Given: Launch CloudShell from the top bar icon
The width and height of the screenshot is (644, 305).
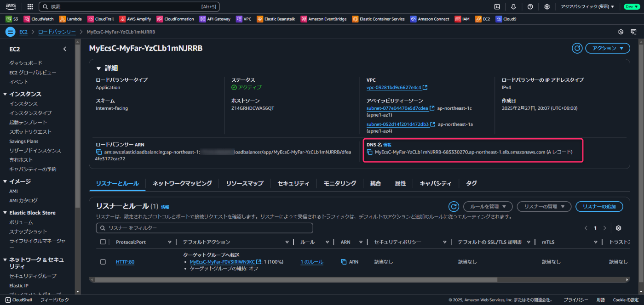Looking at the screenshot, I should (497, 7).
